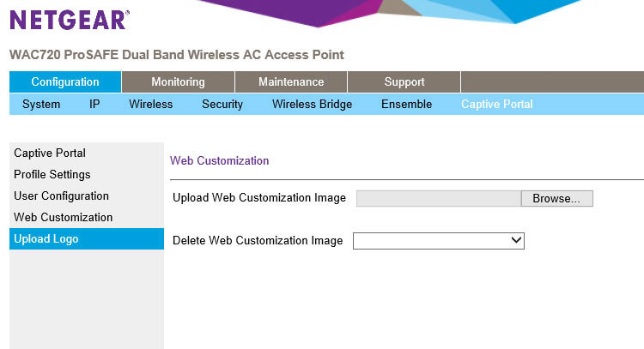This screenshot has height=349, width=644.
Task: Open the Configuration tab
Action: [65, 81]
